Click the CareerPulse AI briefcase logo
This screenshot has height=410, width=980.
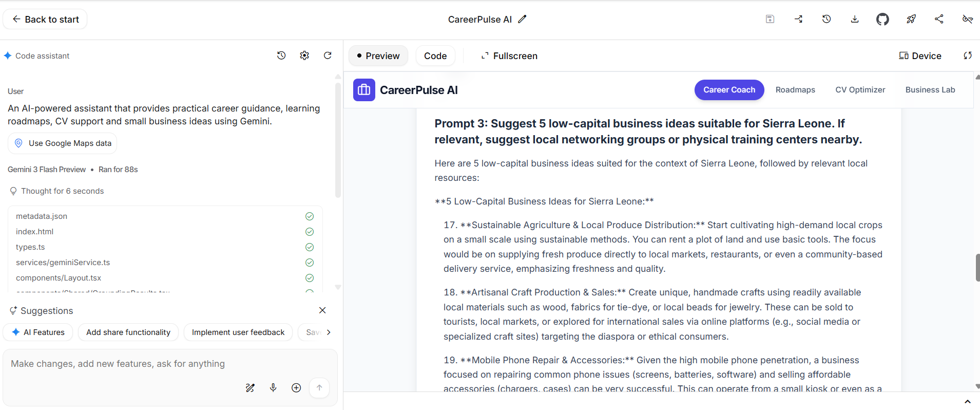(364, 90)
